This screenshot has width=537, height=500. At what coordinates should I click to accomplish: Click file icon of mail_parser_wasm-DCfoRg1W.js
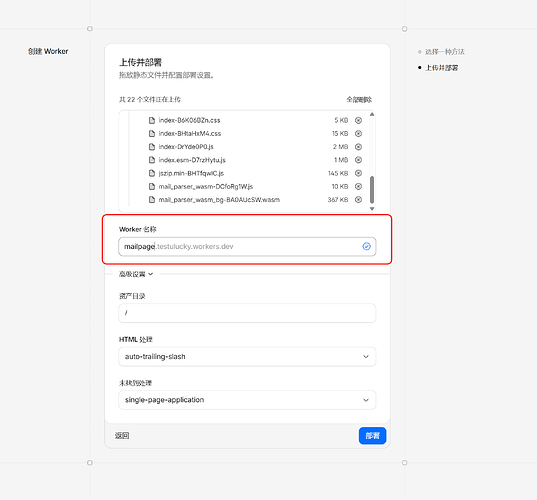(152, 187)
